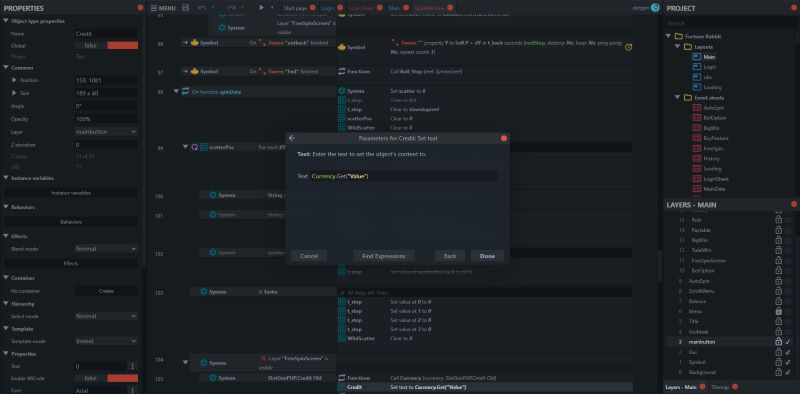Open the FreeSpin event sheet
Viewport: 800px width, 394px height.
click(713, 149)
